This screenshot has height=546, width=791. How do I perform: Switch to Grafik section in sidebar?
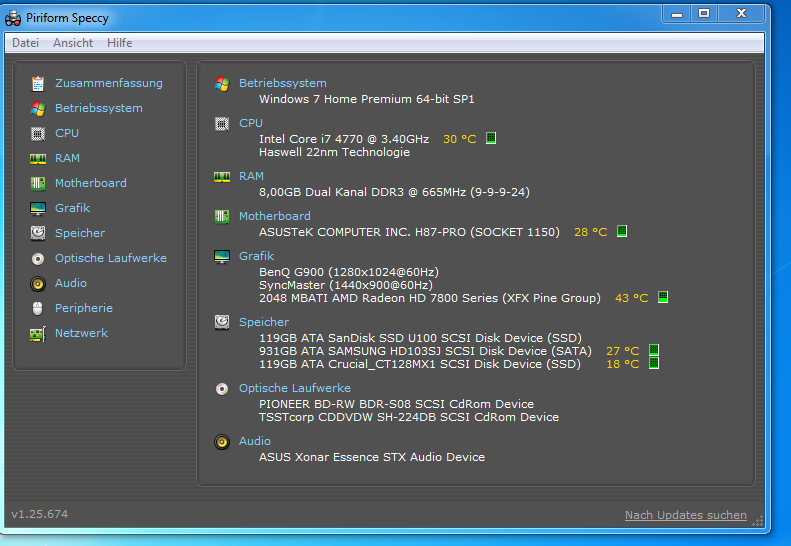(72, 208)
